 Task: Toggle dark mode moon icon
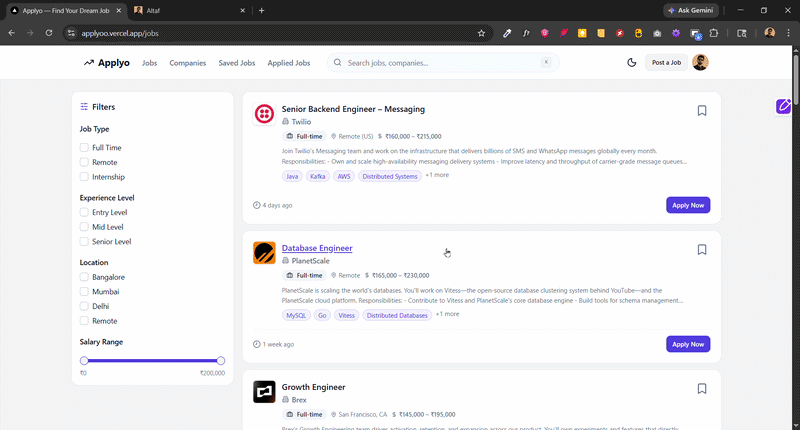(631, 62)
